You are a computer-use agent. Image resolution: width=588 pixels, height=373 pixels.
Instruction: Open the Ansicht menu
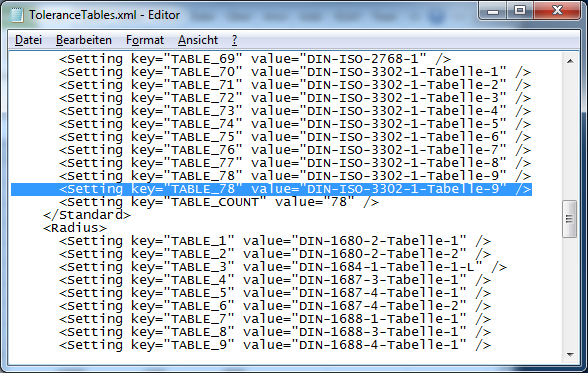coord(198,40)
